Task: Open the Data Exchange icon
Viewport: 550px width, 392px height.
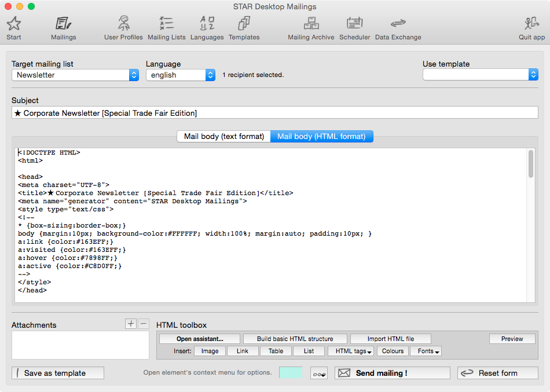Action: (x=398, y=24)
